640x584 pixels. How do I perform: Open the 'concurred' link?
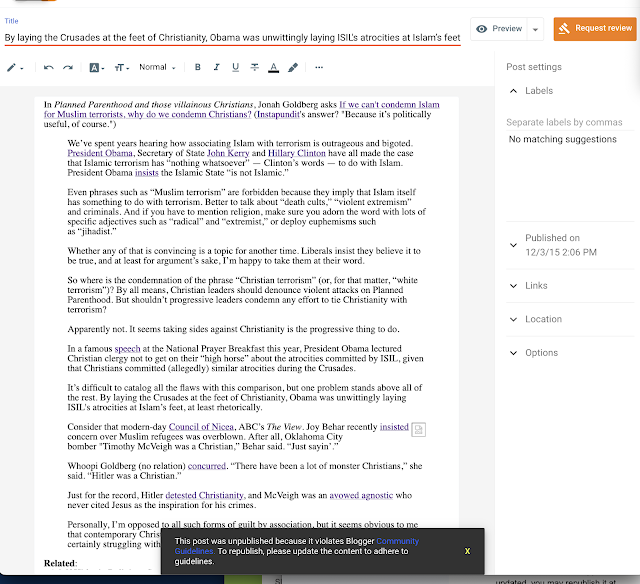pos(207,466)
